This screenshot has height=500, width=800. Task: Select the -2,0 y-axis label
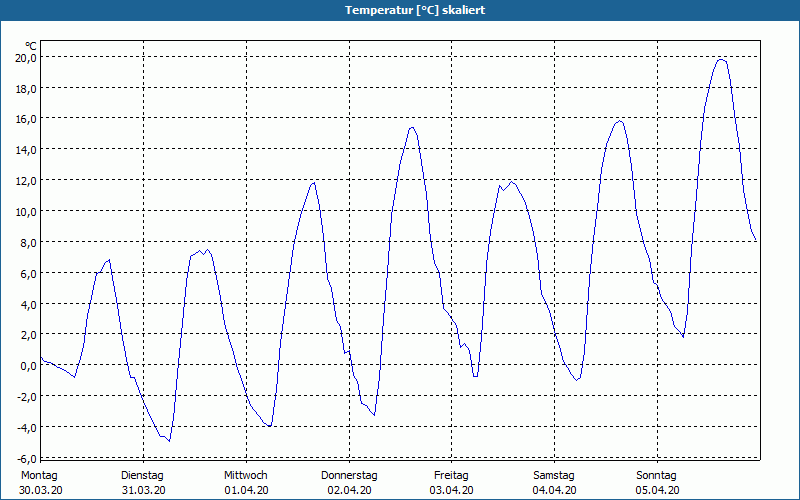tap(27, 396)
